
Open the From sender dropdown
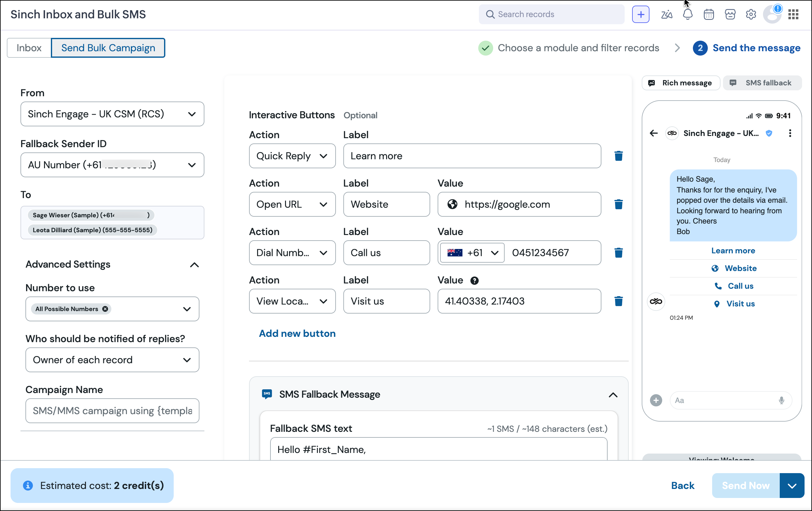(112, 114)
